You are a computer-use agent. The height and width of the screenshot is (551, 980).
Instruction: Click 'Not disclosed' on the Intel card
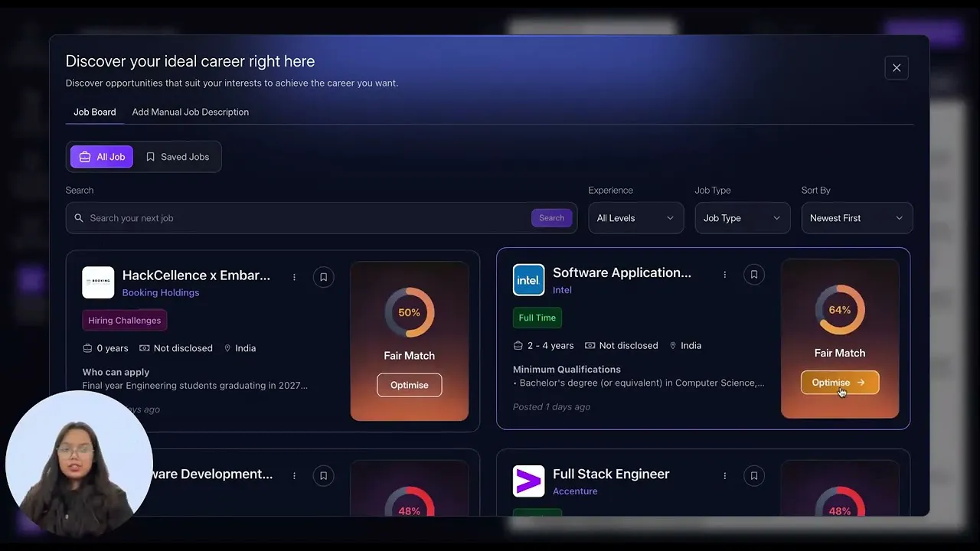tap(629, 345)
